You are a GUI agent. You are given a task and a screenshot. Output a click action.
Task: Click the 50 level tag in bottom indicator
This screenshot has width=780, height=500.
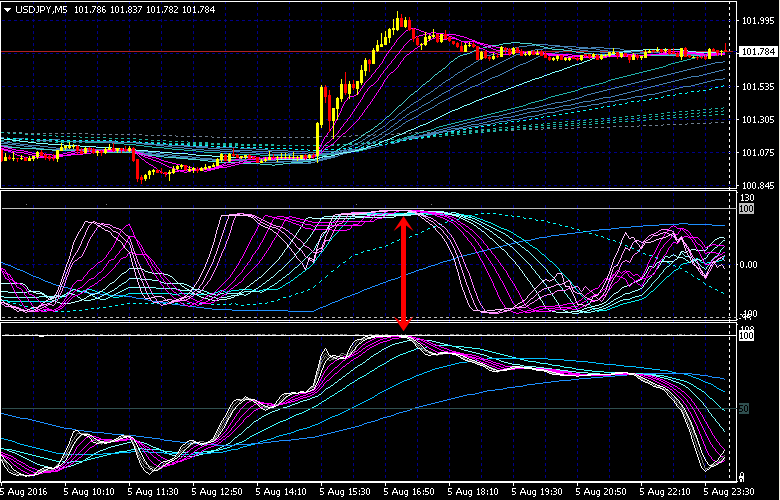pyautogui.click(x=744, y=408)
